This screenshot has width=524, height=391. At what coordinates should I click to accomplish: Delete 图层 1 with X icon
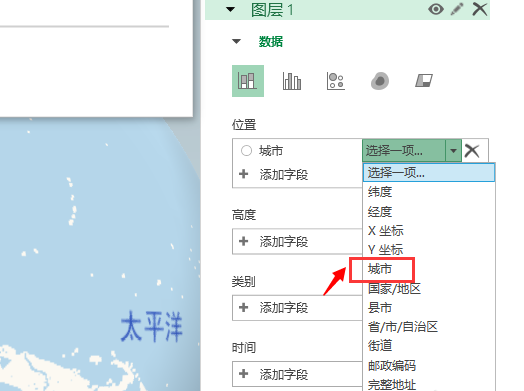[x=480, y=9]
